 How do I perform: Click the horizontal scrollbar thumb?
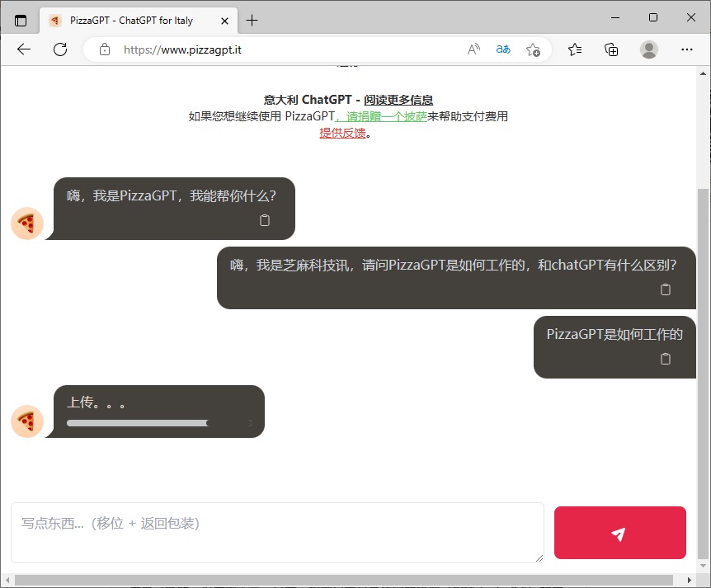(344, 580)
